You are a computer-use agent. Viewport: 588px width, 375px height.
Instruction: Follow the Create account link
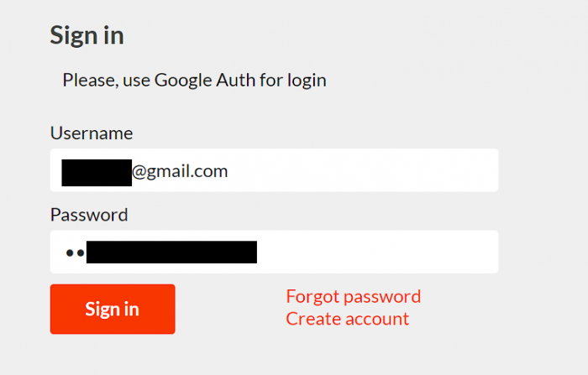pyautogui.click(x=347, y=319)
